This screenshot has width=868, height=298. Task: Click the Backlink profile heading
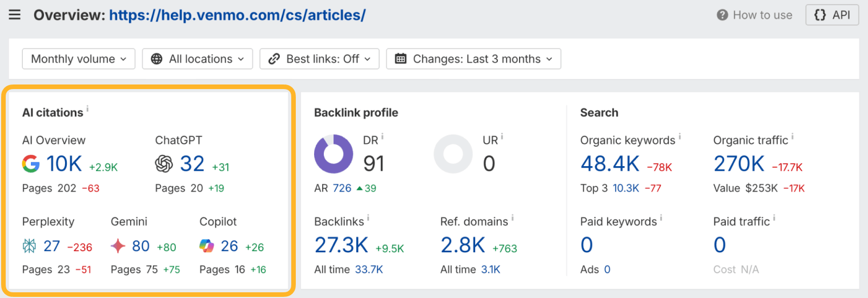tap(356, 112)
